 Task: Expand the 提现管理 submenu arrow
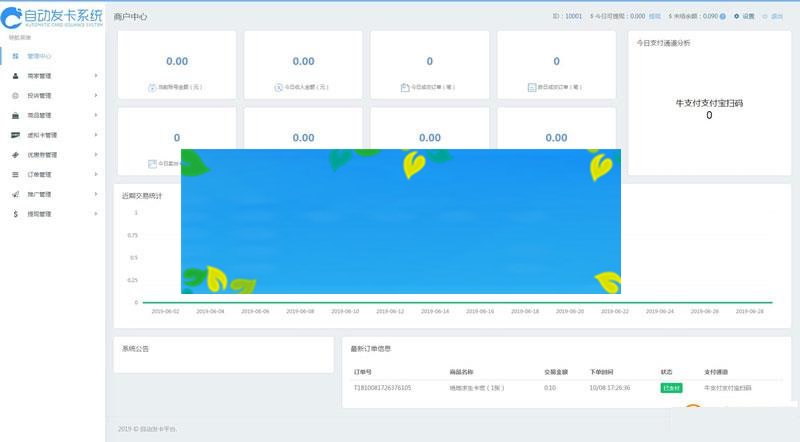click(96, 214)
